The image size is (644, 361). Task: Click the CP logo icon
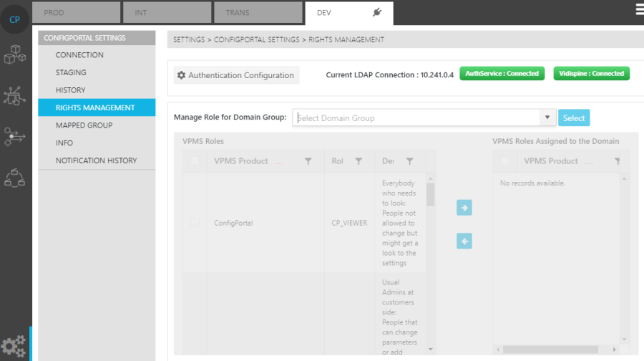tap(14, 19)
